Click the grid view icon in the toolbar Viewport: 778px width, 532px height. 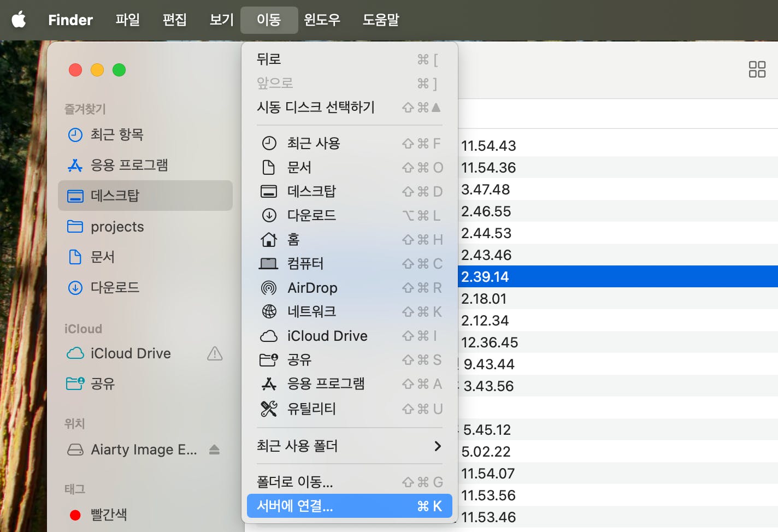pyautogui.click(x=757, y=70)
